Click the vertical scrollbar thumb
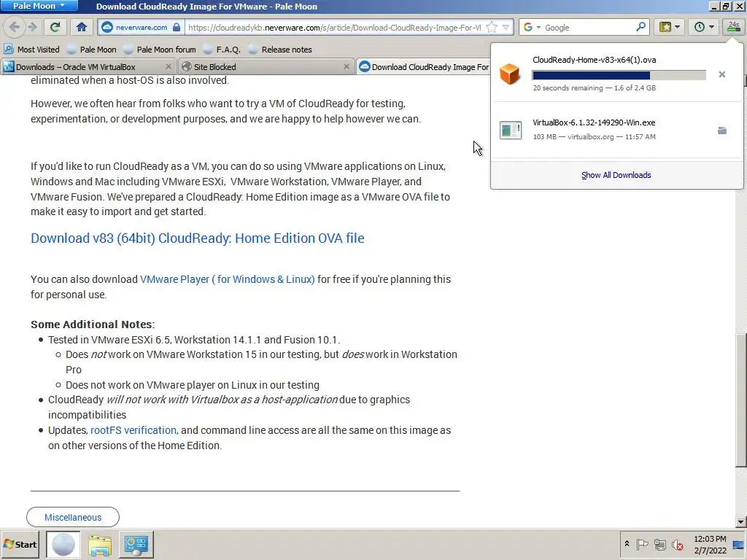The width and height of the screenshot is (747, 560). 741,400
